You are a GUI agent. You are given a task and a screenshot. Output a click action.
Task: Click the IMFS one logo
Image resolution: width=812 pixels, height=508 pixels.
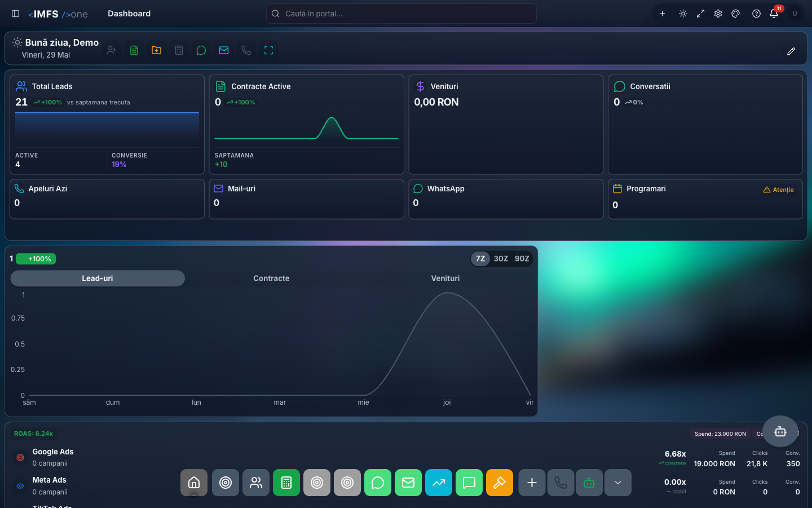58,14
